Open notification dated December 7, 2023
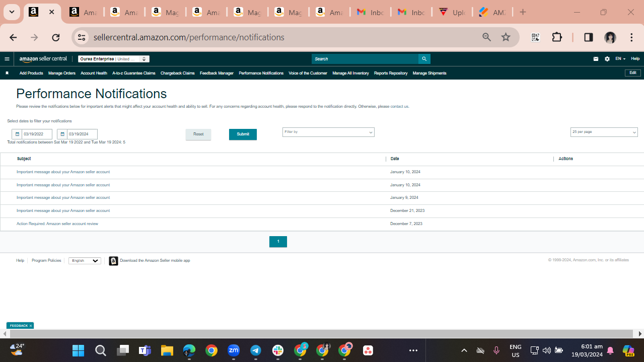This screenshot has height=362, width=644. click(x=57, y=224)
